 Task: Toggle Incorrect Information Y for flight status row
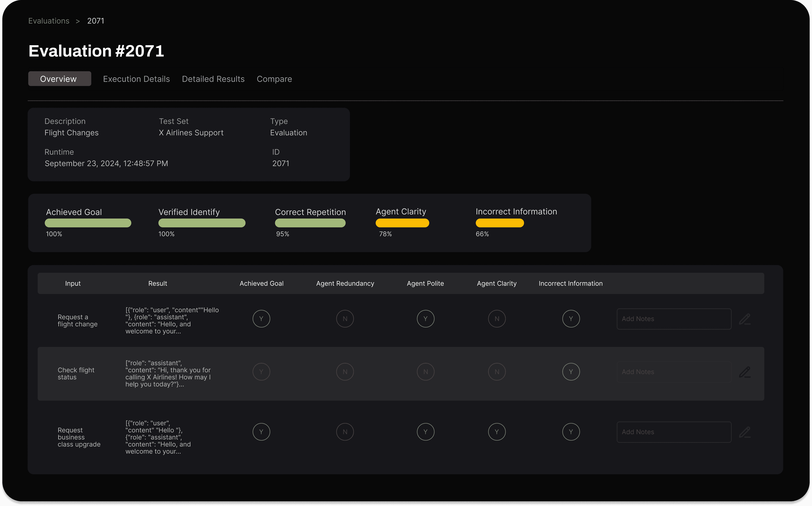(x=571, y=372)
